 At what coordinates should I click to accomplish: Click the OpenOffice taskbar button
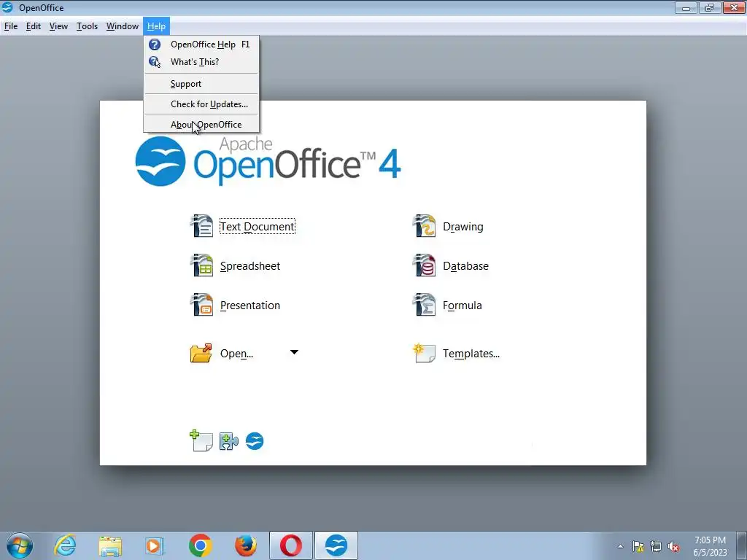(336, 545)
